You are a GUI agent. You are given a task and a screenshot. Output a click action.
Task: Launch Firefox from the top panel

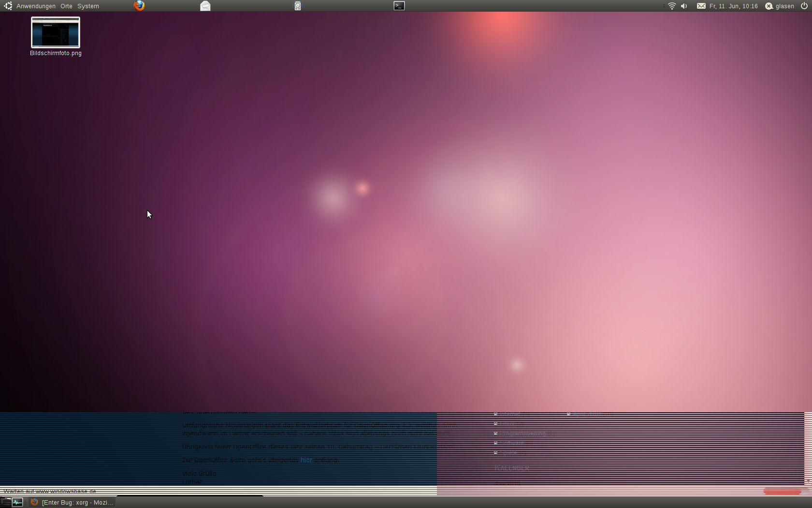pyautogui.click(x=139, y=6)
